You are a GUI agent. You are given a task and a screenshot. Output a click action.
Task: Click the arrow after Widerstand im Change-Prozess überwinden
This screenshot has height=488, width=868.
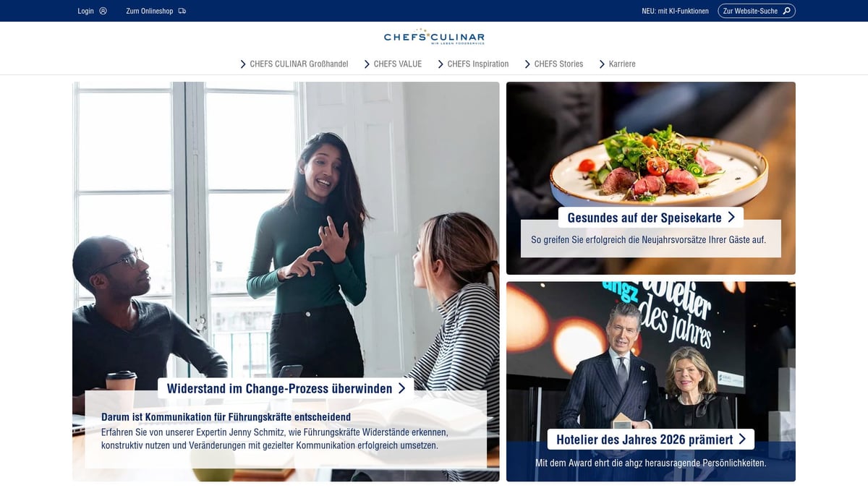tap(401, 388)
